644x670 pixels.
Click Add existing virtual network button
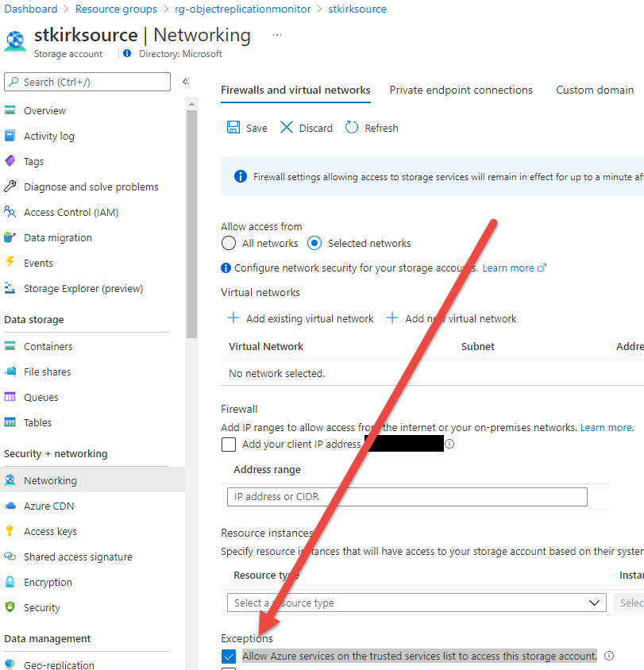coord(300,318)
